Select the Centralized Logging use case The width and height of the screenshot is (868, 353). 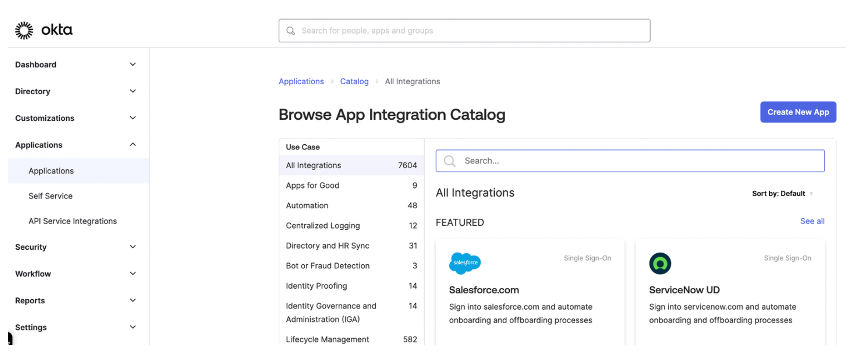pos(352,225)
